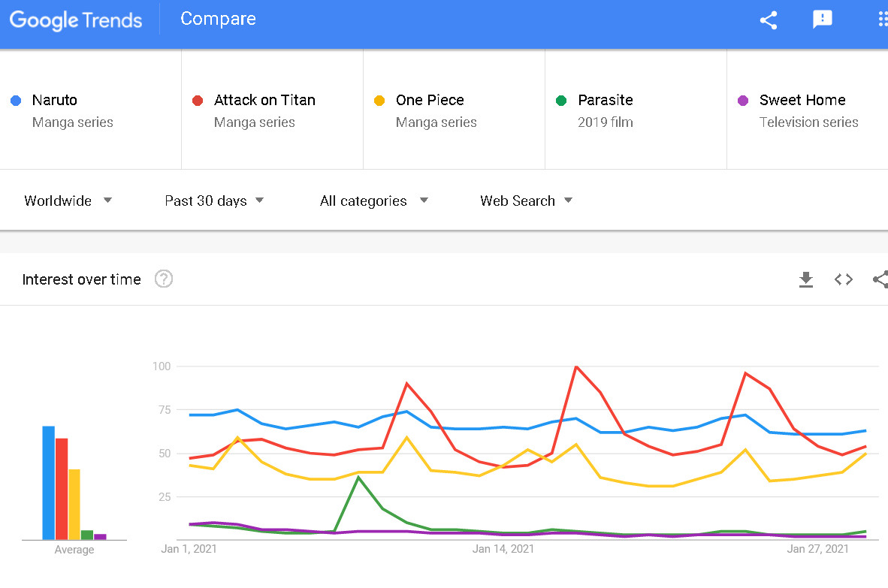Expand the All categories dropdown
Viewport: 888px width, 588px height.
coord(373,201)
